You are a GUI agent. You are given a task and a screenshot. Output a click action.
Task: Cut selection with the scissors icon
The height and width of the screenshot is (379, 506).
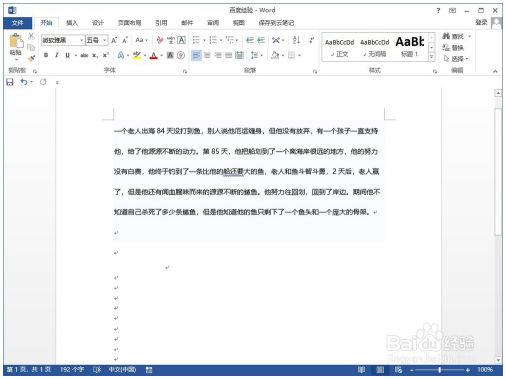[31, 36]
